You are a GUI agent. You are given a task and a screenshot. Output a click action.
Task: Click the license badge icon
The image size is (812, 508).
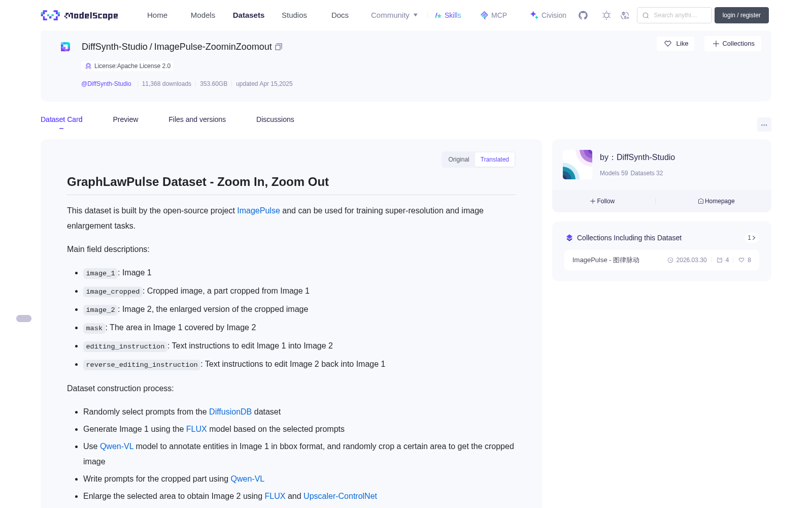pyautogui.click(x=88, y=66)
